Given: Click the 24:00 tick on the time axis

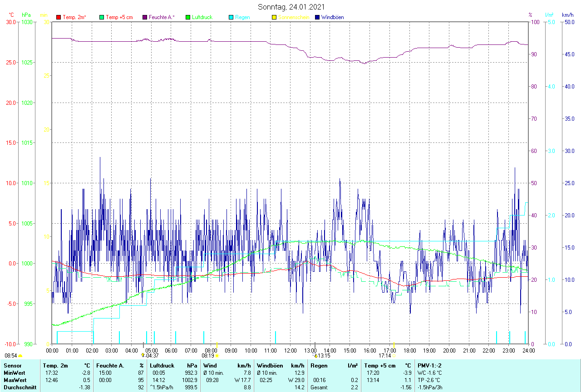Looking at the screenshot, I should [x=528, y=350].
